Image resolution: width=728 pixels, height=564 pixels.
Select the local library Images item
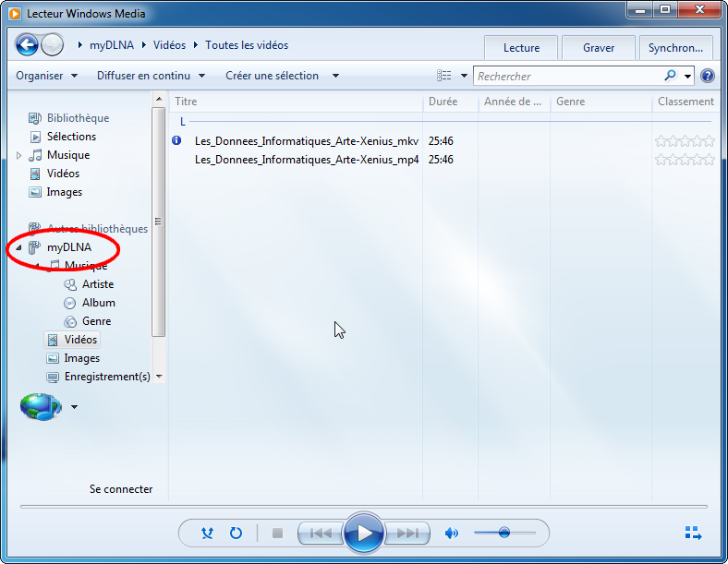[x=64, y=192]
